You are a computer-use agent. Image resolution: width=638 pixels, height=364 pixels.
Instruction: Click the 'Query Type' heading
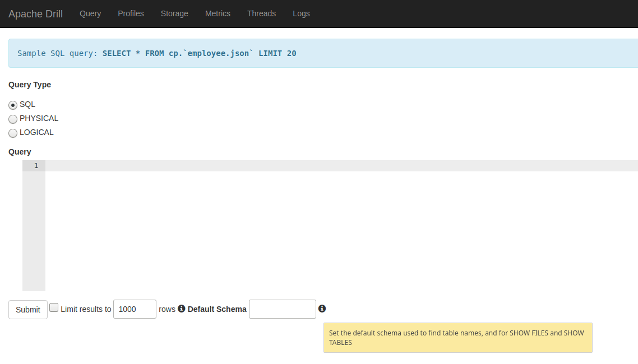[x=30, y=85]
